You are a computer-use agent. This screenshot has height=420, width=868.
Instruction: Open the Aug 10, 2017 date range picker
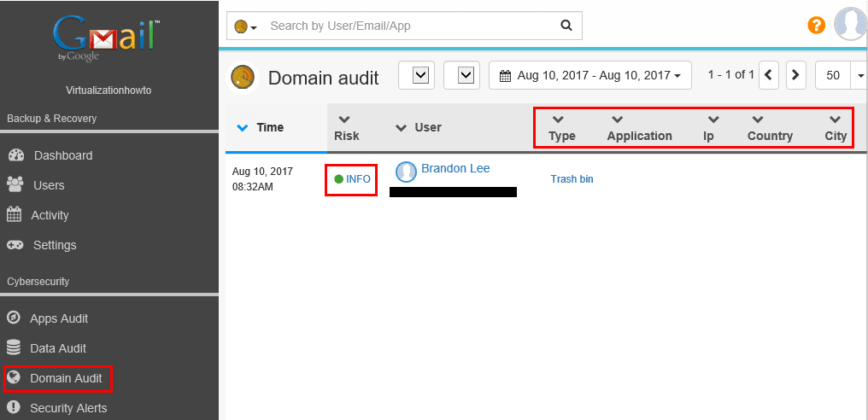(x=590, y=75)
